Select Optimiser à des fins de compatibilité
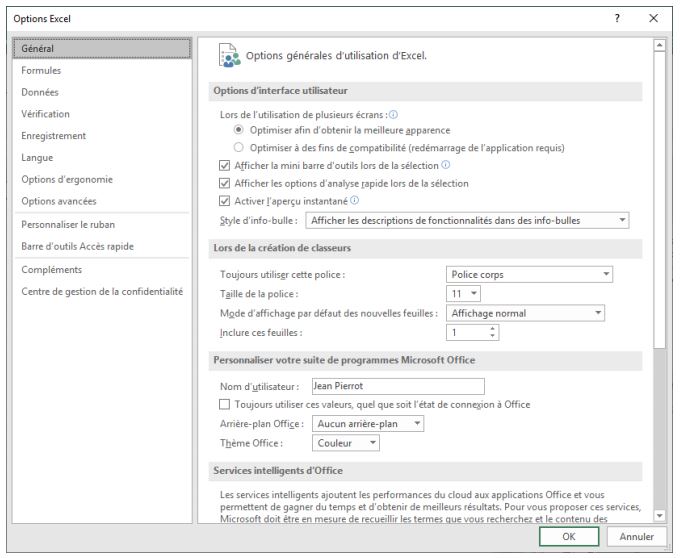 click(x=238, y=147)
